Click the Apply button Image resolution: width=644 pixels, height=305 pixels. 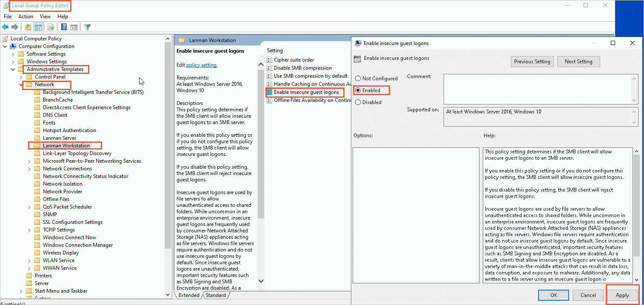pyautogui.click(x=622, y=295)
